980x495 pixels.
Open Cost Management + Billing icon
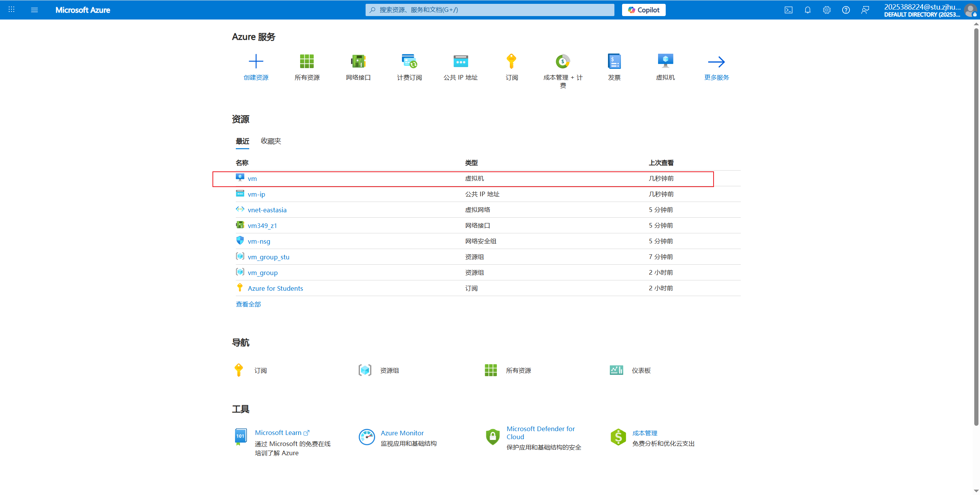563,61
